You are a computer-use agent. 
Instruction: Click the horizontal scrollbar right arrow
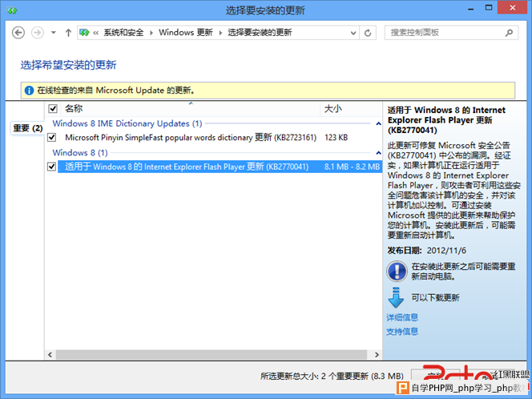pos(377,355)
